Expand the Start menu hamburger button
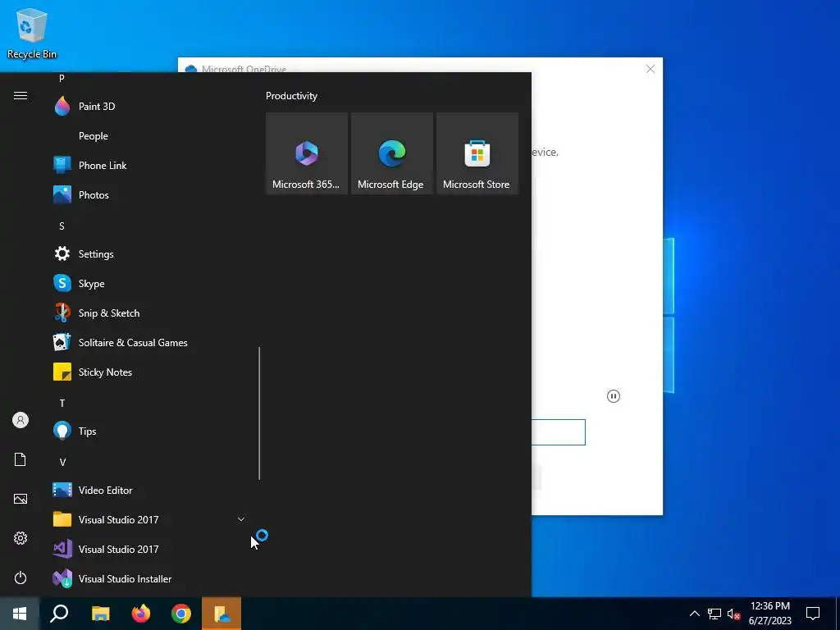Screen dimensions: 840x630 (21, 96)
